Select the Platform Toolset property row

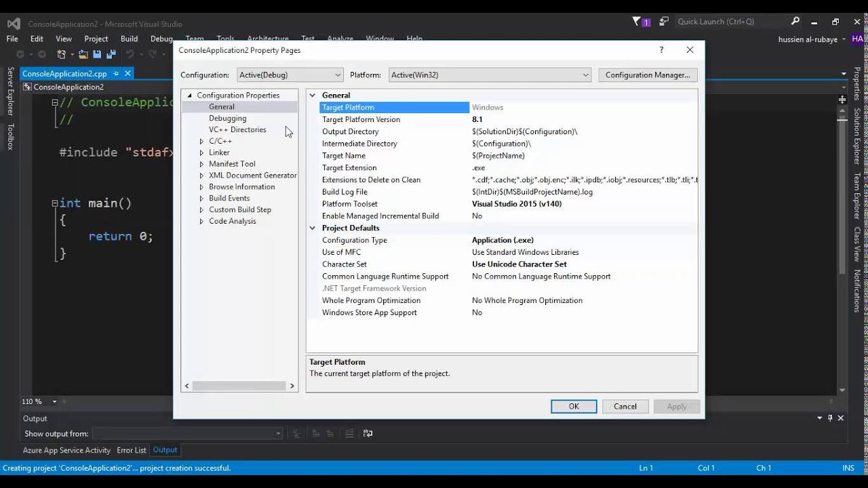pyautogui.click(x=508, y=204)
